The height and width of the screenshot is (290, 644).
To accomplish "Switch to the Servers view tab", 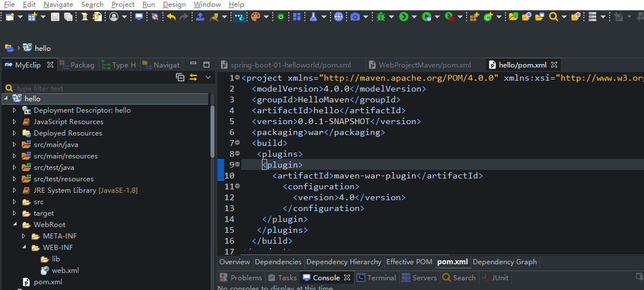I will [419, 277].
